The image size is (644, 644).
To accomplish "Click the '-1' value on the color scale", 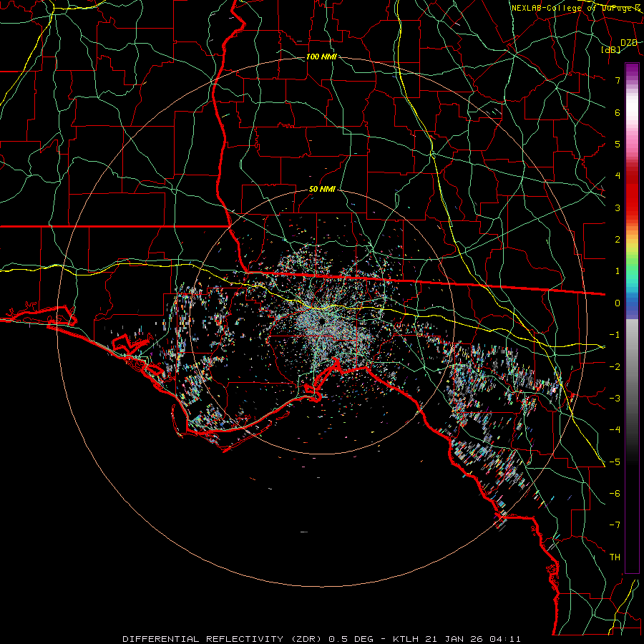I will [x=615, y=335].
